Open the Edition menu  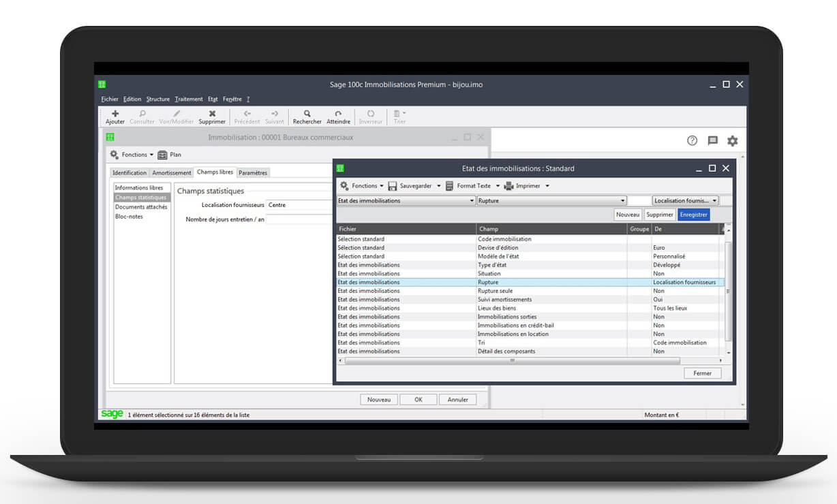(132, 99)
